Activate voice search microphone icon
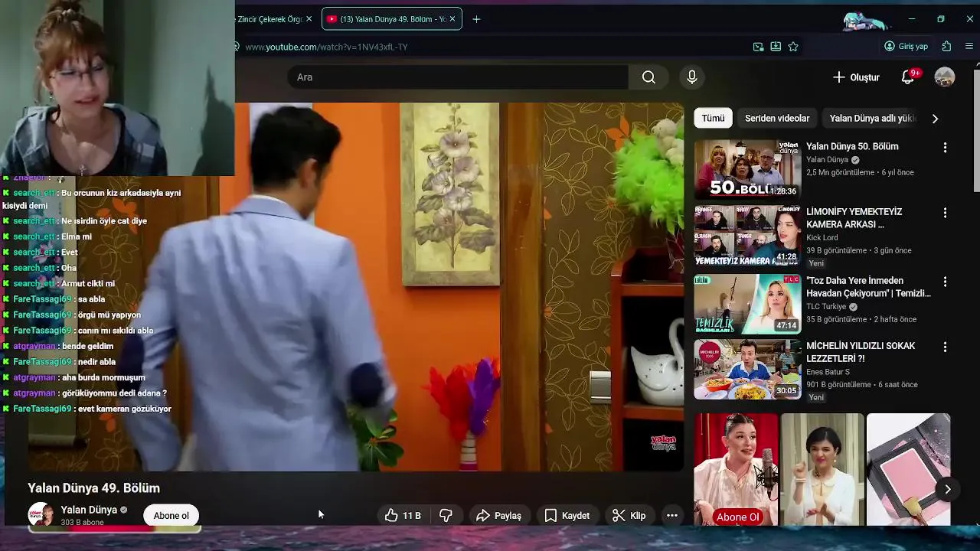 click(x=692, y=77)
